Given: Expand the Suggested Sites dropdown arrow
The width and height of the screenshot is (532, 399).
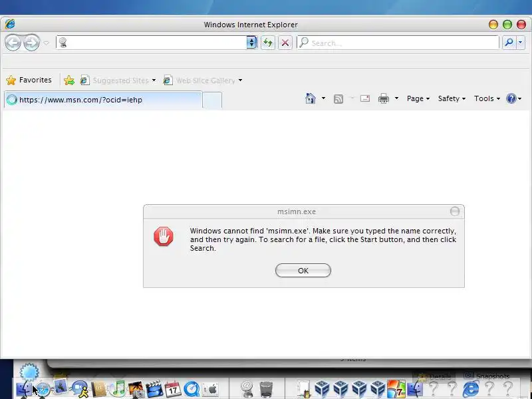Looking at the screenshot, I should click(x=154, y=80).
